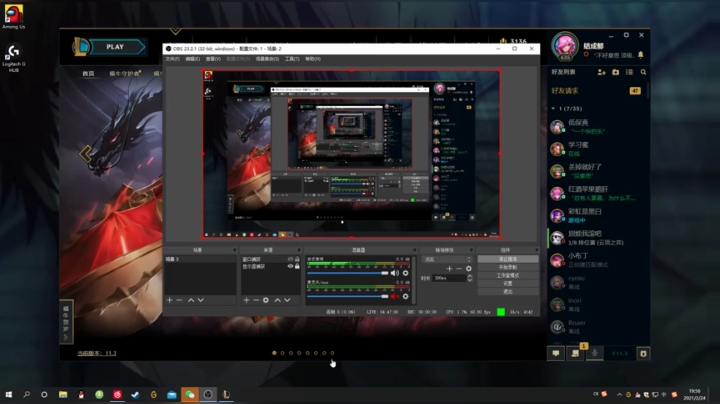This screenshot has height=404, width=720.
Task: Open the friends list view options icon
Action: pyautogui.click(x=629, y=72)
